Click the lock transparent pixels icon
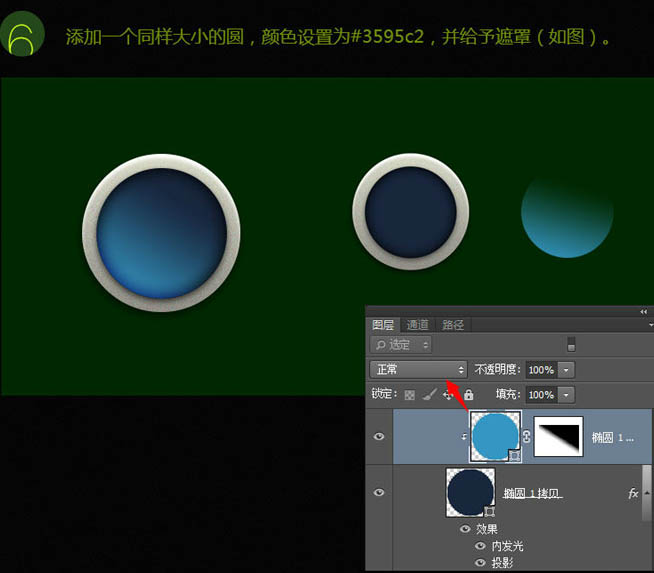Image resolution: width=654 pixels, height=573 pixels. click(409, 395)
